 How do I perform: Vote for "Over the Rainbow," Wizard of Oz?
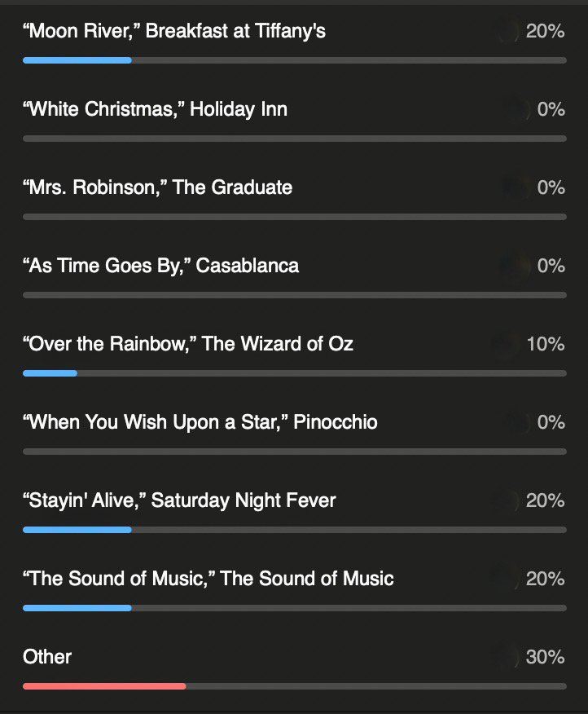tap(188, 345)
